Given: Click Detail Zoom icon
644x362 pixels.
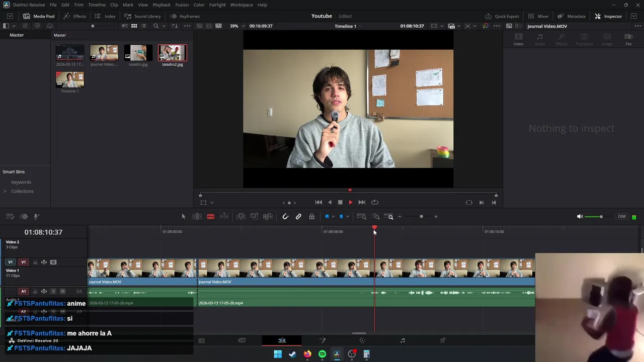Looking at the screenshot, I should tap(376, 217).
